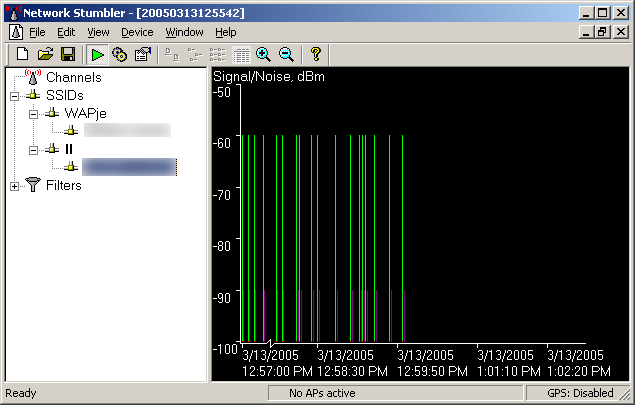Close the inner document window
This screenshot has width=635, height=405.
click(621, 32)
